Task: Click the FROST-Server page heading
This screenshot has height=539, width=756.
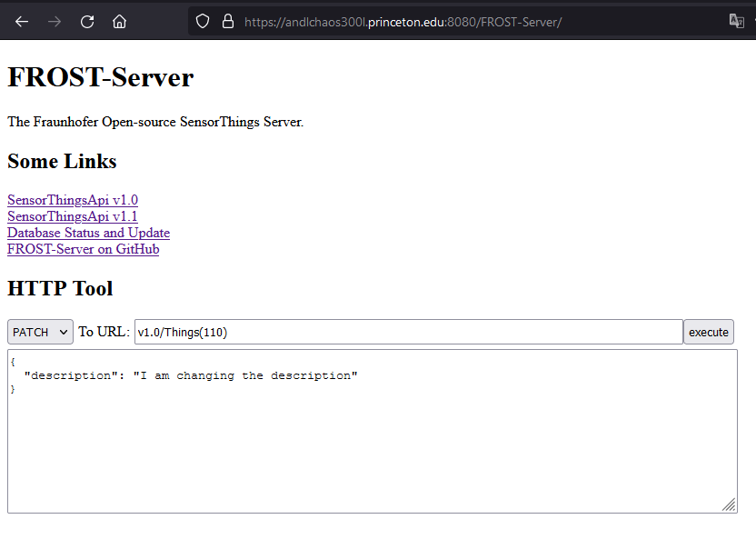Action: 100,77
